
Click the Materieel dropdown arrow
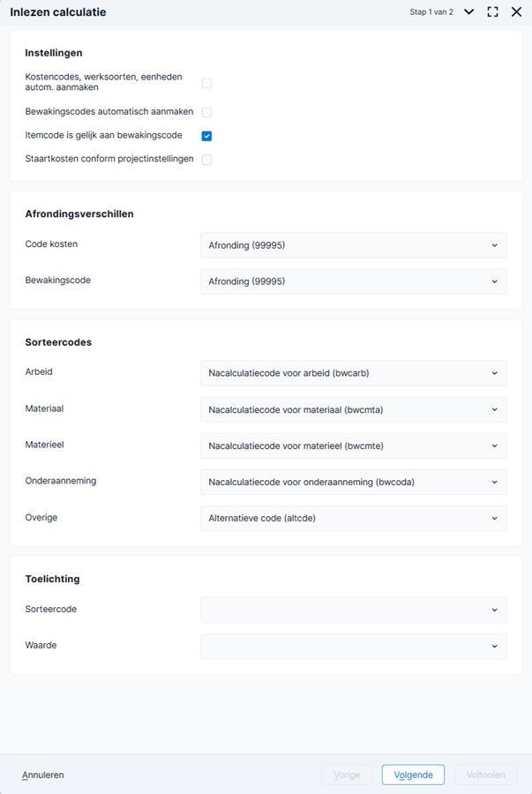(x=495, y=446)
